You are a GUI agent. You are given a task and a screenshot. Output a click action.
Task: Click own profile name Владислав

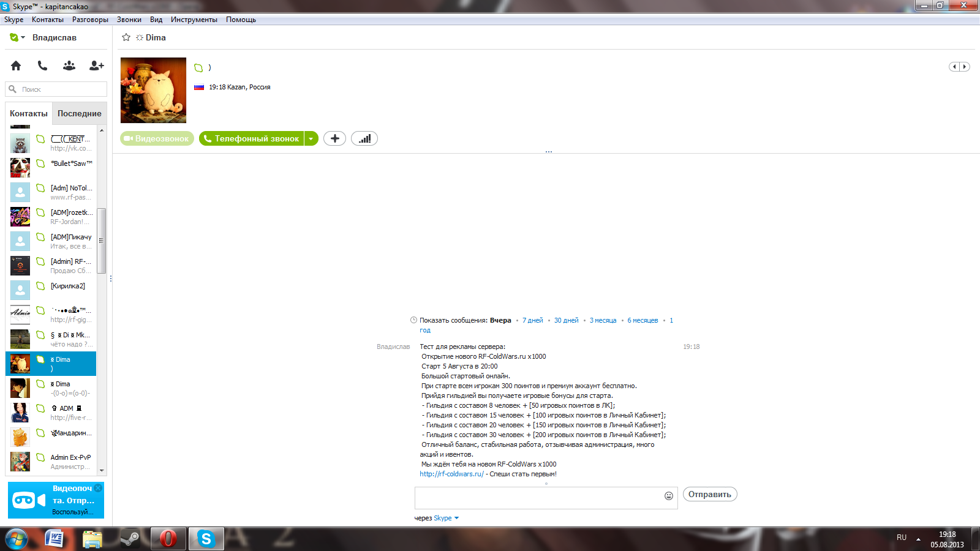click(55, 37)
